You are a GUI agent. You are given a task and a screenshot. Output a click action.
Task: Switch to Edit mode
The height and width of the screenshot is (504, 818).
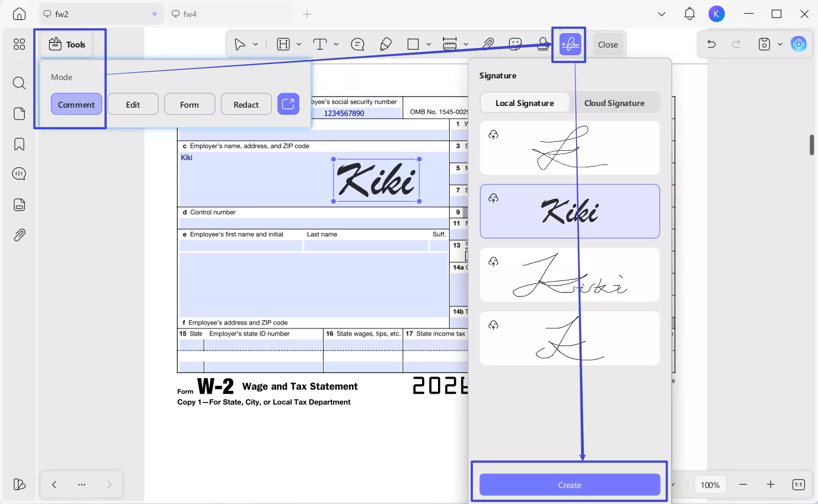(133, 104)
